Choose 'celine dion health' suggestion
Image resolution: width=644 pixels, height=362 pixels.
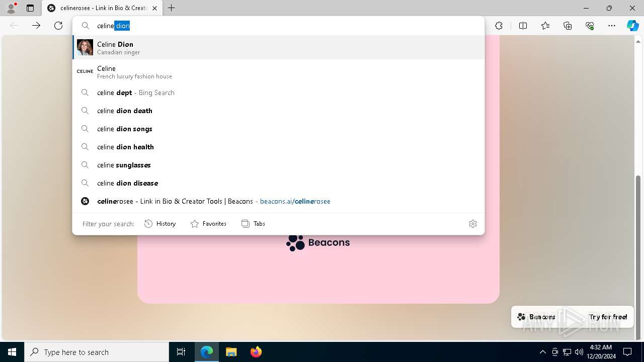(x=278, y=147)
